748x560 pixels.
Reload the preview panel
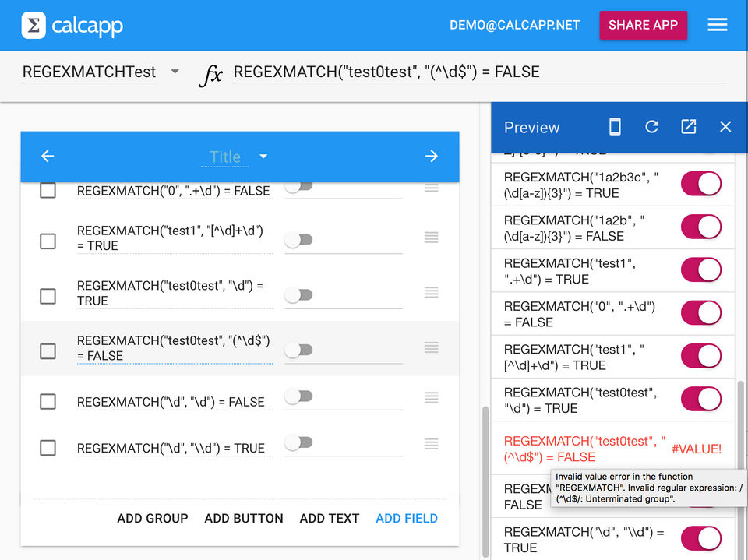coord(652,127)
